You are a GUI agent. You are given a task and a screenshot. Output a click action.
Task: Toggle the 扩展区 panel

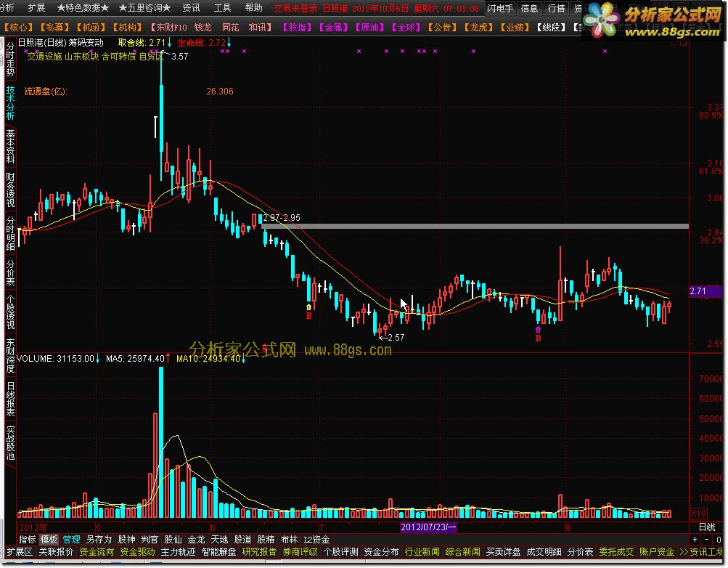(x=20, y=552)
